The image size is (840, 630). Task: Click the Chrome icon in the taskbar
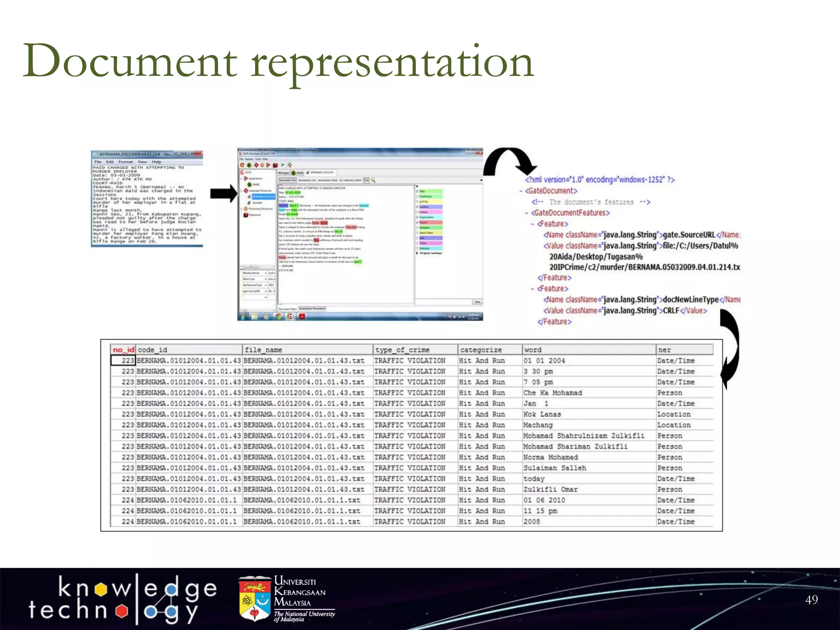(x=278, y=316)
